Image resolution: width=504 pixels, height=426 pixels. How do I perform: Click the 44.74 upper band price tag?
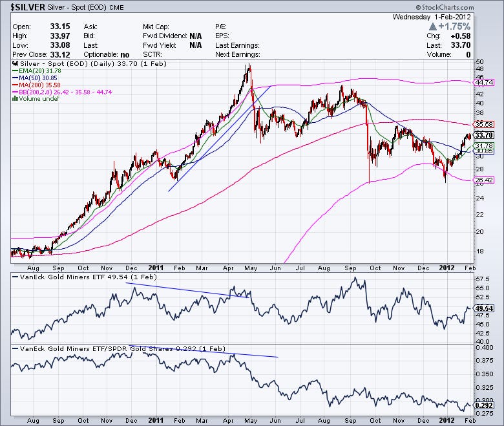pyautogui.click(x=484, y=83)
